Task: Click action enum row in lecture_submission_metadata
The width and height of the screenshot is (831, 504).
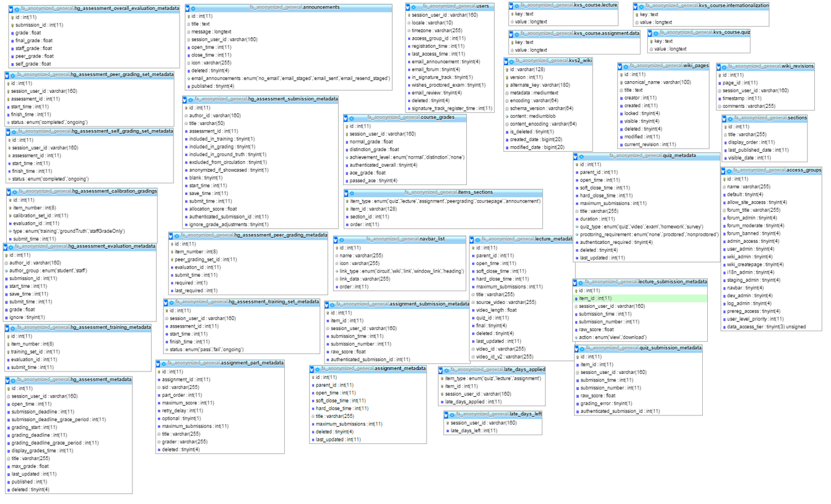Action: click(640, 337)
